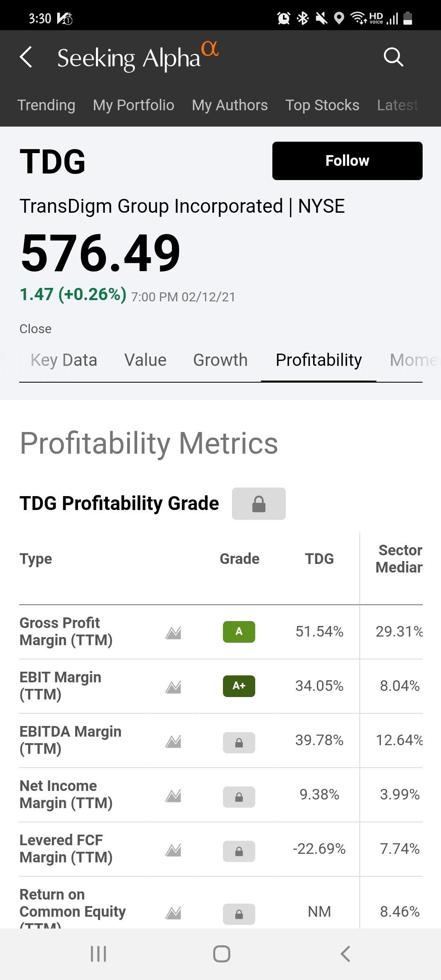Open the Levered FCF Margin chart icon
This screenshot has height=980, width=441.
[x=173, y=850]
